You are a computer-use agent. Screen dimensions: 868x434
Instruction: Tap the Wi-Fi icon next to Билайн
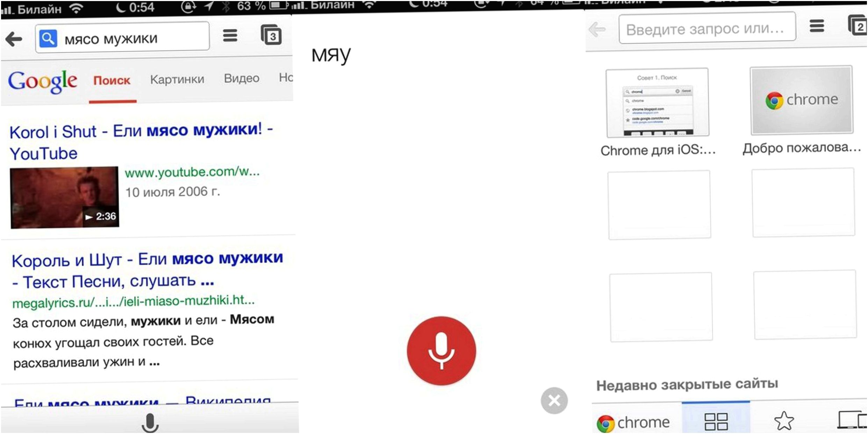[76, 8]
